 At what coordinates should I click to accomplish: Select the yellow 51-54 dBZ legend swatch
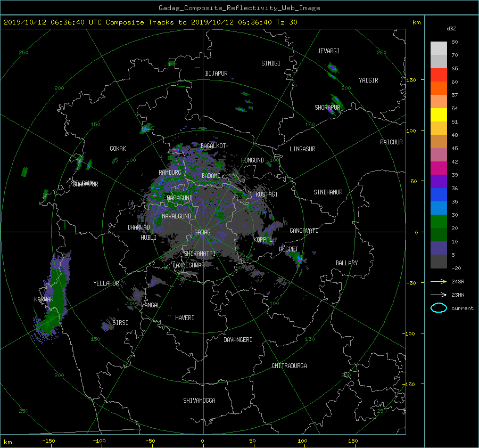[439, 115]
